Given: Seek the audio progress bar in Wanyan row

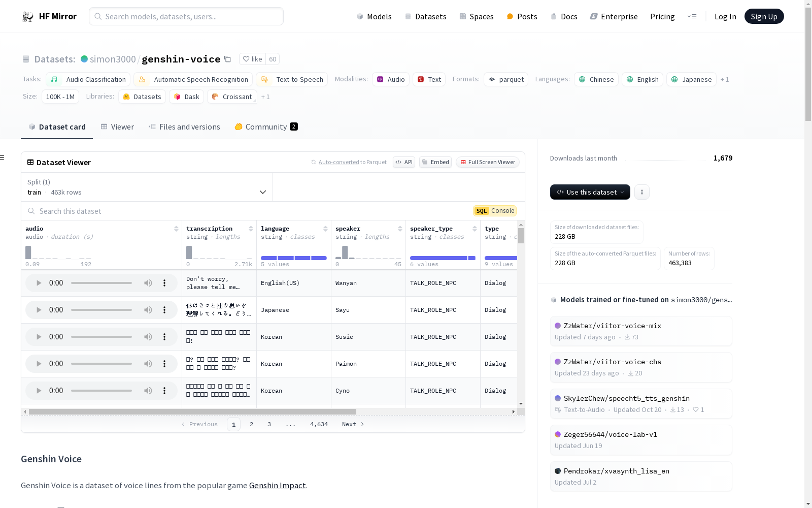Looking at the screenshot, I should [x=101, y=283].
